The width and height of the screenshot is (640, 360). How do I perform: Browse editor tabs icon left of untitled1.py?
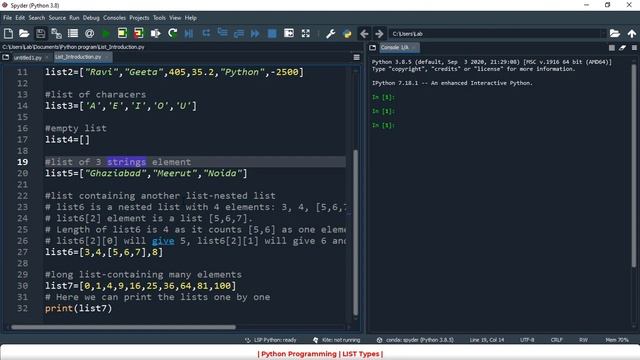coord(6,58)
